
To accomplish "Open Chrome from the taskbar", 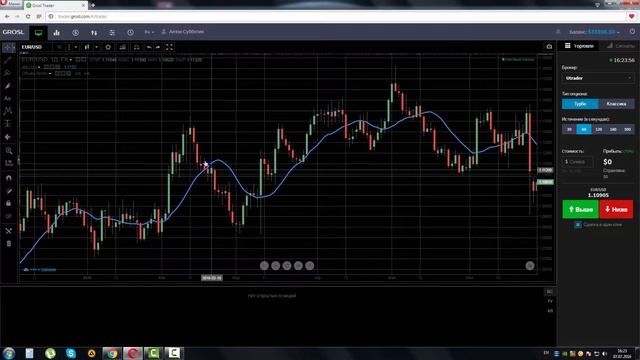I will tap(112, 353).
